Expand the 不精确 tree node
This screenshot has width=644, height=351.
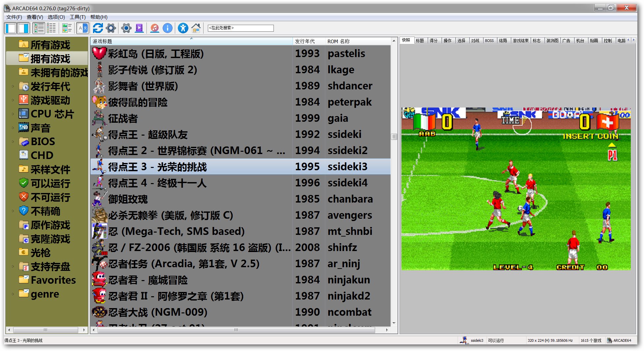point(13,211)
